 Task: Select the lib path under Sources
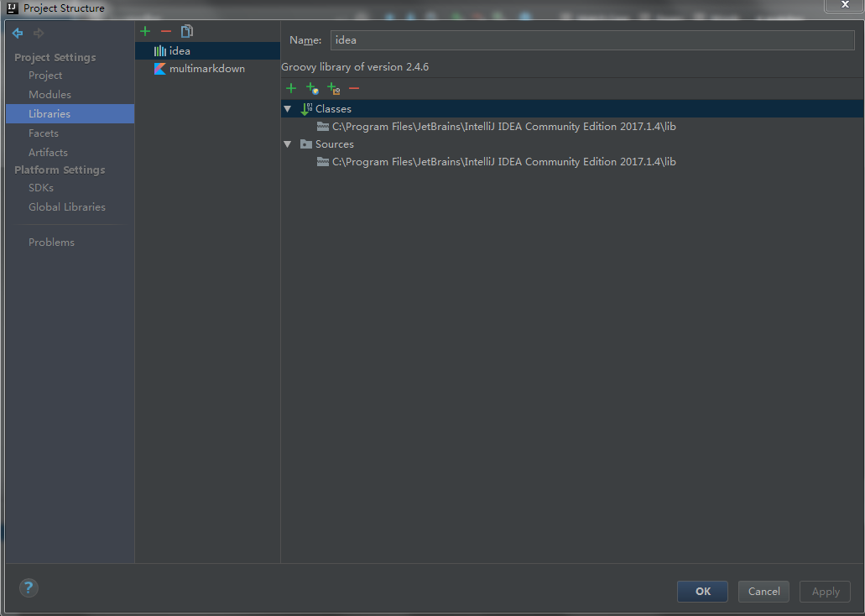click(x=503, y=162)
